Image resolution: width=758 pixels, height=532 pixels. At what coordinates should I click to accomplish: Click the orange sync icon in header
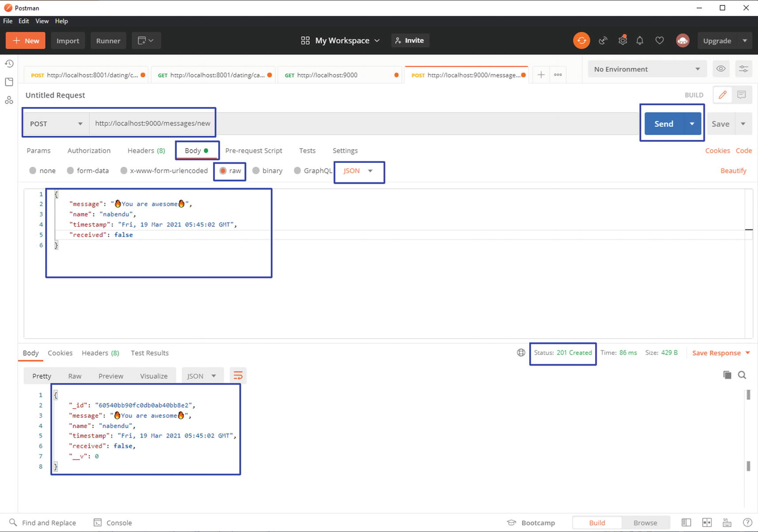581,41
